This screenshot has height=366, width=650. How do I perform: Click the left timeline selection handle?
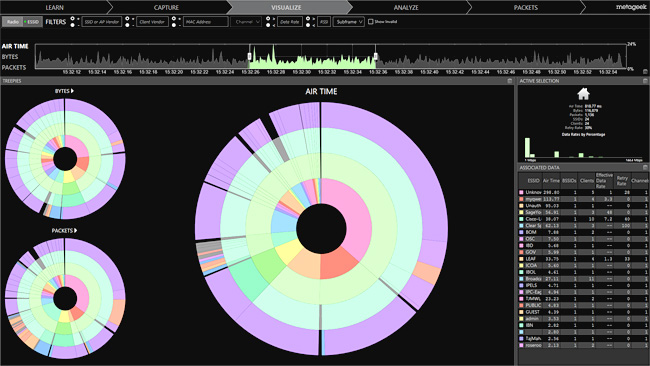250,56
